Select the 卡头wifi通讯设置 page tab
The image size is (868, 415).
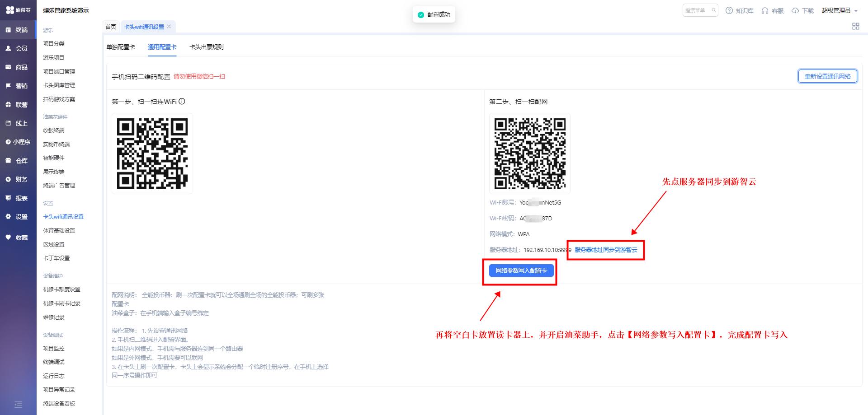click(x=144, y=27)
